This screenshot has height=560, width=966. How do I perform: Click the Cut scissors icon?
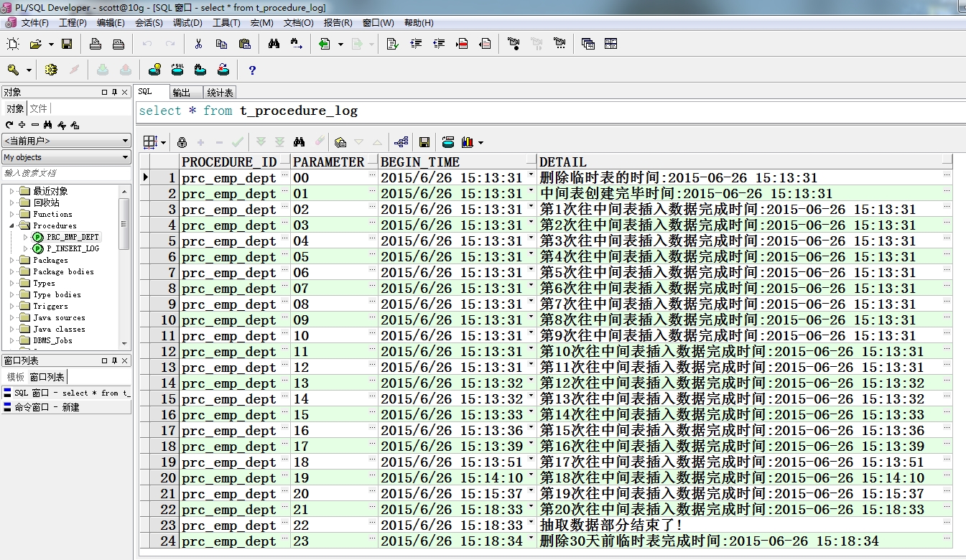198,45
